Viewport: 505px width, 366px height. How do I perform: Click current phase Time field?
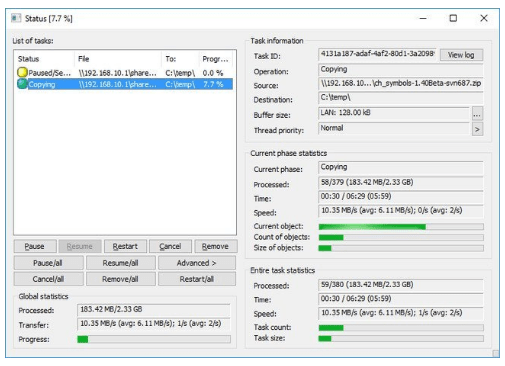(x=401, y=196)
